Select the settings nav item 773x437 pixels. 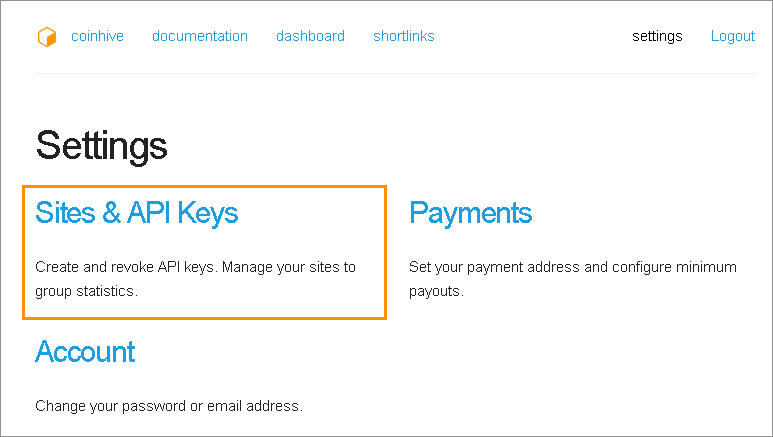tap(657, 36)
